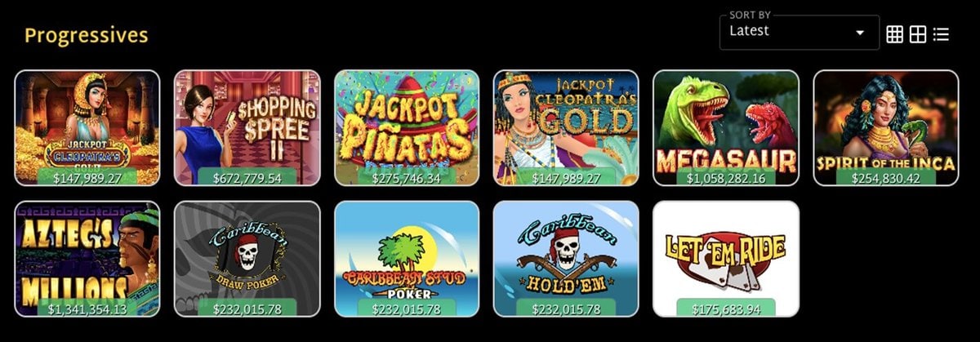
Task: Click the $1,058,282.16 Megasaur jackpot label
Action: 726,177
